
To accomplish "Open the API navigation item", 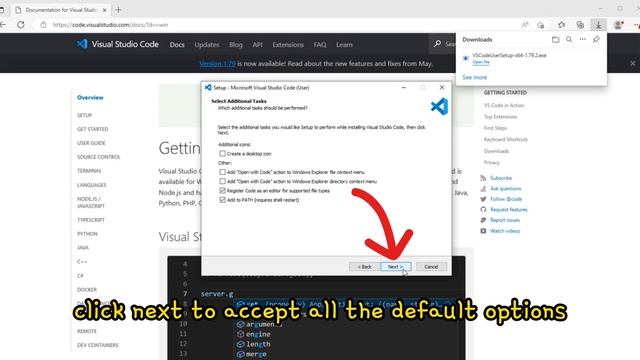I will (258, 44).
